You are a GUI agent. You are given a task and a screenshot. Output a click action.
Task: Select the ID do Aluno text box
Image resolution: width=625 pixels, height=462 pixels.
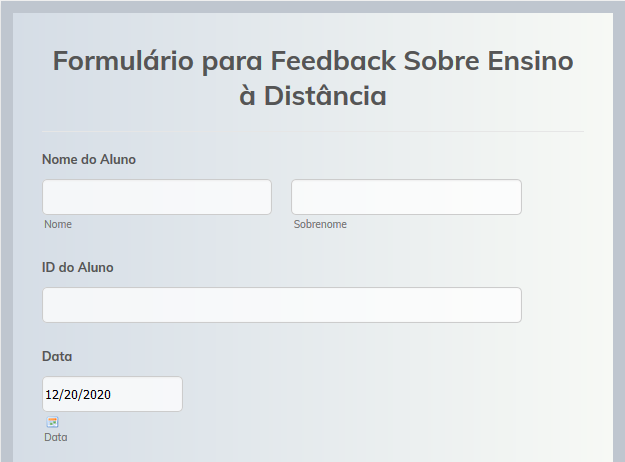tap(282, 305)
